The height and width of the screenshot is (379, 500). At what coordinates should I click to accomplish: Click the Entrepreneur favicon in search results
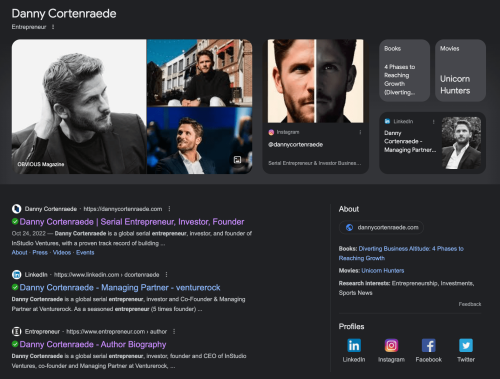coord(16,331)
